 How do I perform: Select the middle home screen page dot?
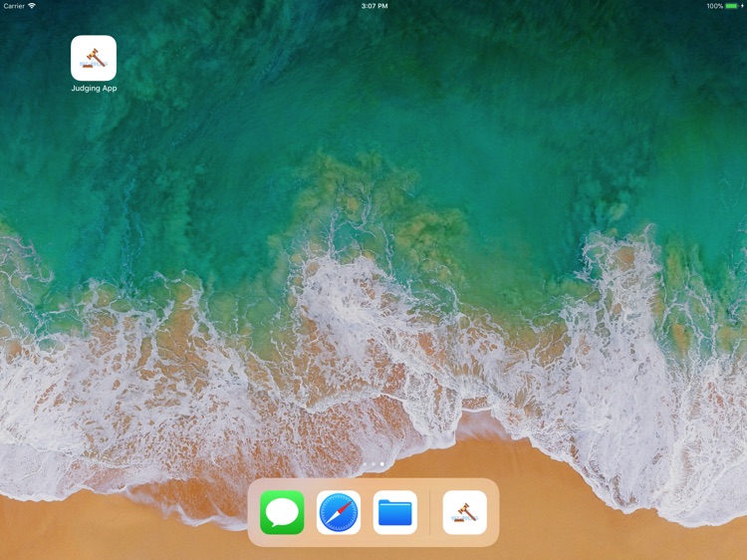(373, 464)
